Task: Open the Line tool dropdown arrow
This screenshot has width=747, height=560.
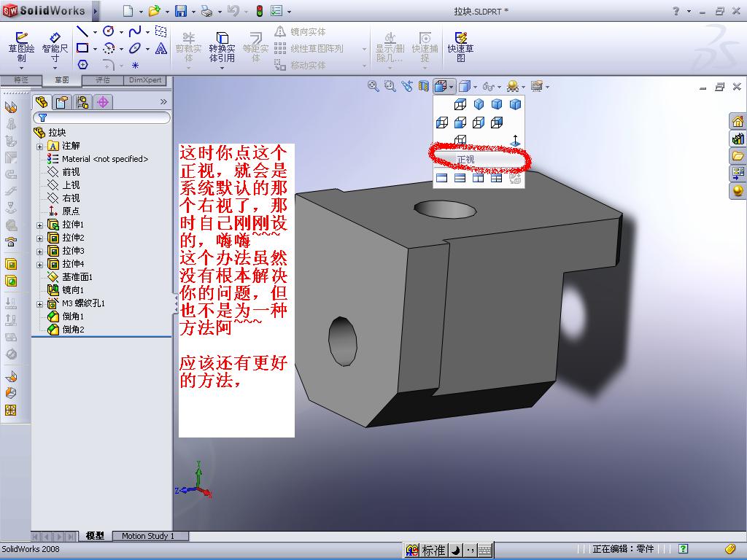Action: (95, 32)
